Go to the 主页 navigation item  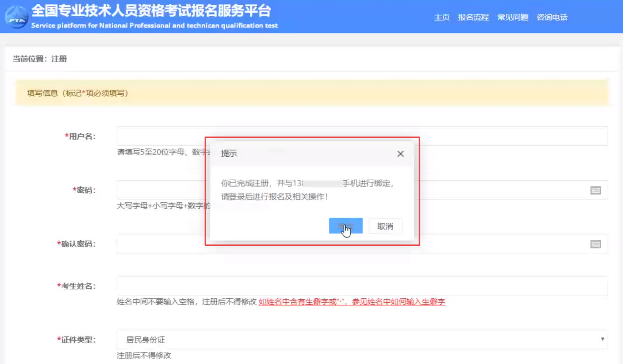(441, 17)
